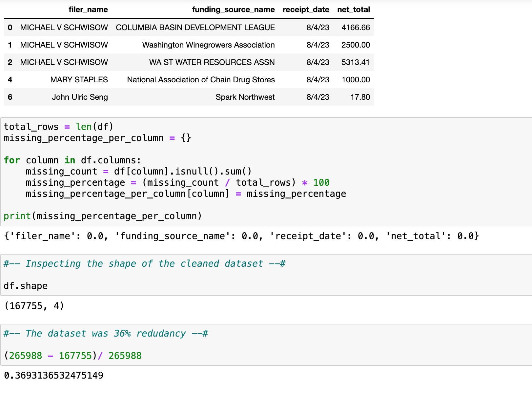
Task: Click row index 6 in the table
Action: [10, 97]
